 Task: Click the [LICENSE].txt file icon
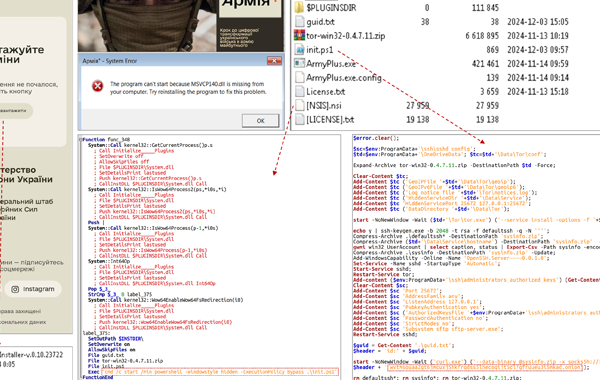pos(300,119)
